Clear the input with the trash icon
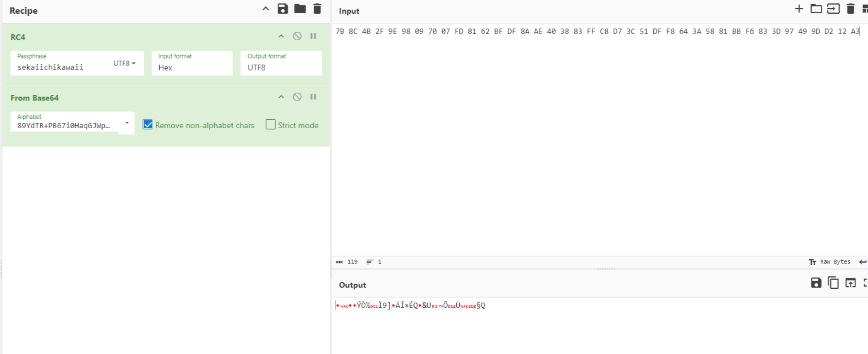 pos(850,9)
